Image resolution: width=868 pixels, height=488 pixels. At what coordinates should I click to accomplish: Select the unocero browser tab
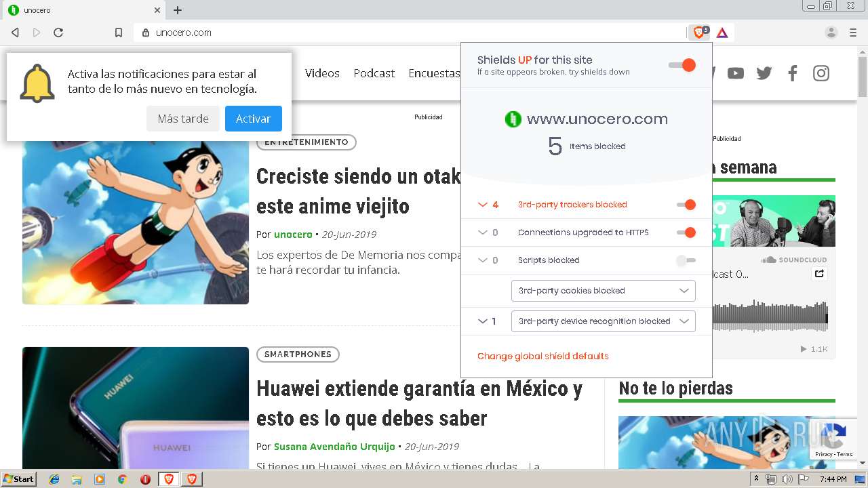click(x=83, y=10)
